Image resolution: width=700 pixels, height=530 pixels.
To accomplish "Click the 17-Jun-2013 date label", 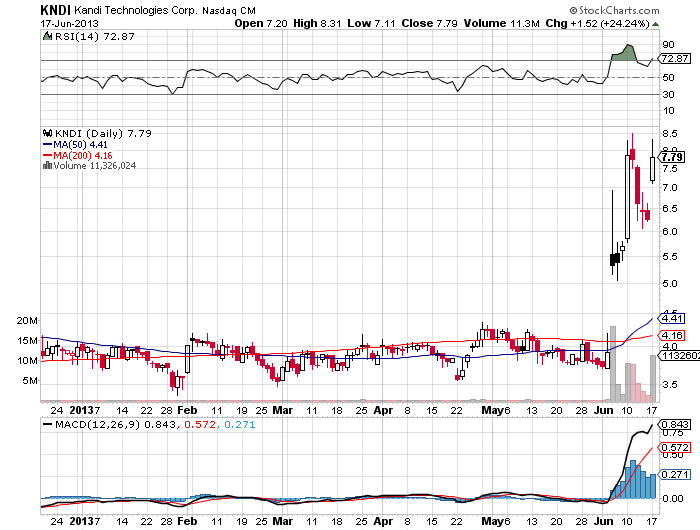I will pos(69,24).
